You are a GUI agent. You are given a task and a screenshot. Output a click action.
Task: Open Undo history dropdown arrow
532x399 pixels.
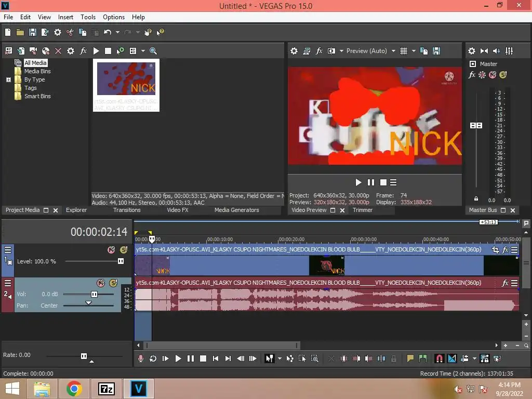click(x=117, y=32)
